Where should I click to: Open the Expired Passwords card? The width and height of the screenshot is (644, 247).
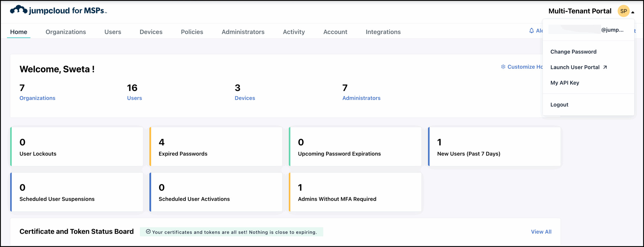point(216,147)
